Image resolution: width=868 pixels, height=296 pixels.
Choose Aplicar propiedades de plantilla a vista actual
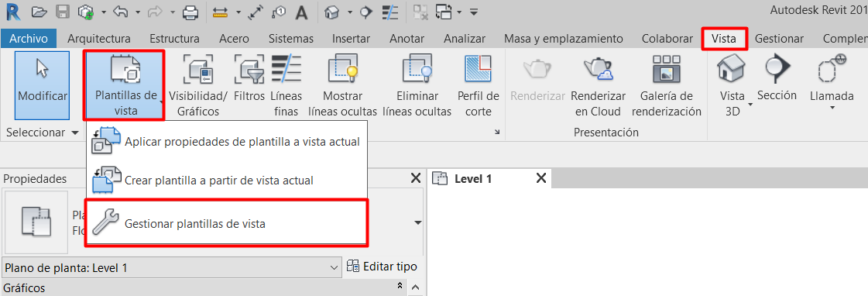click(227, 141)
